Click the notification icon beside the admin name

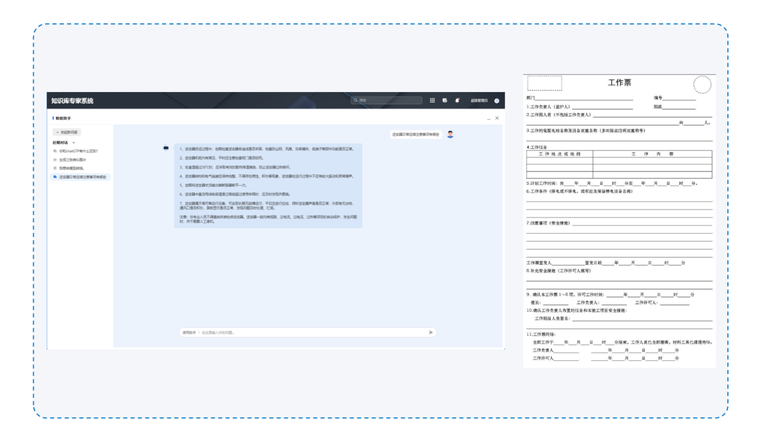click(457, 100)
